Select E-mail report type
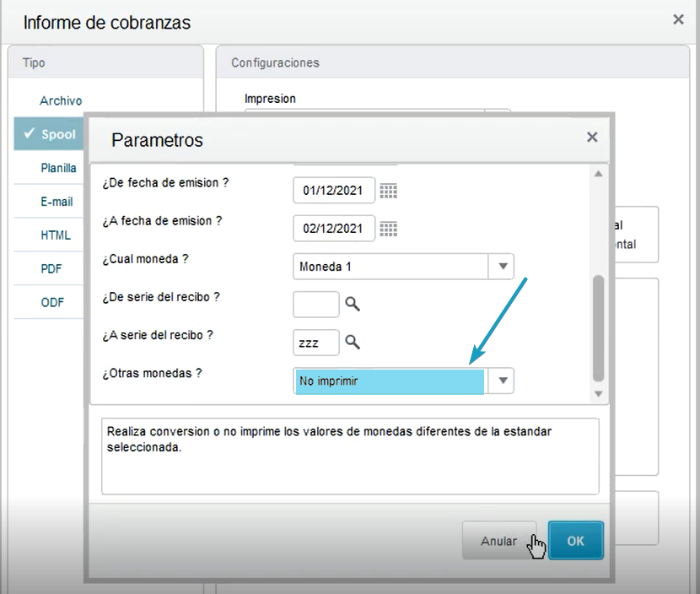Image resolution: width=700 pixels, height=594 pixels. pyautogui.click(x=57, y=202)
